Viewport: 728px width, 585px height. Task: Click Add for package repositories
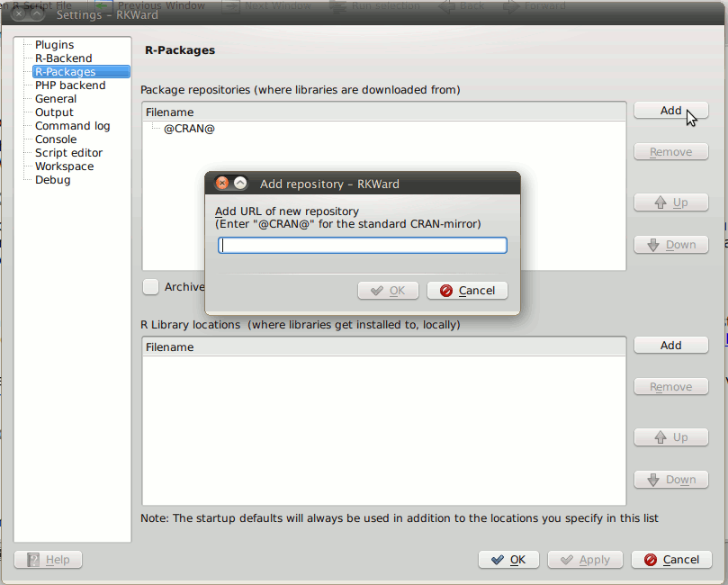[671, 111]
